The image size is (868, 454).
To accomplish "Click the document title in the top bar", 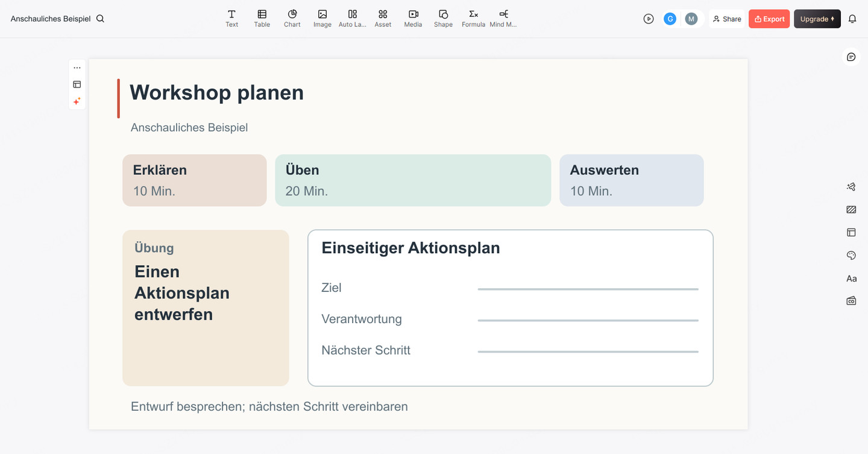I will 51,19.
